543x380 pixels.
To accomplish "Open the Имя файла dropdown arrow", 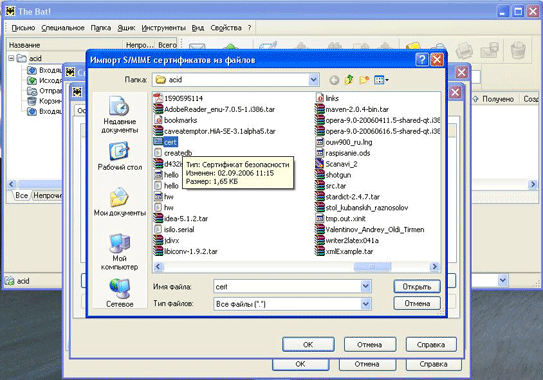I will pyautogui.click(x=366, y=286).
